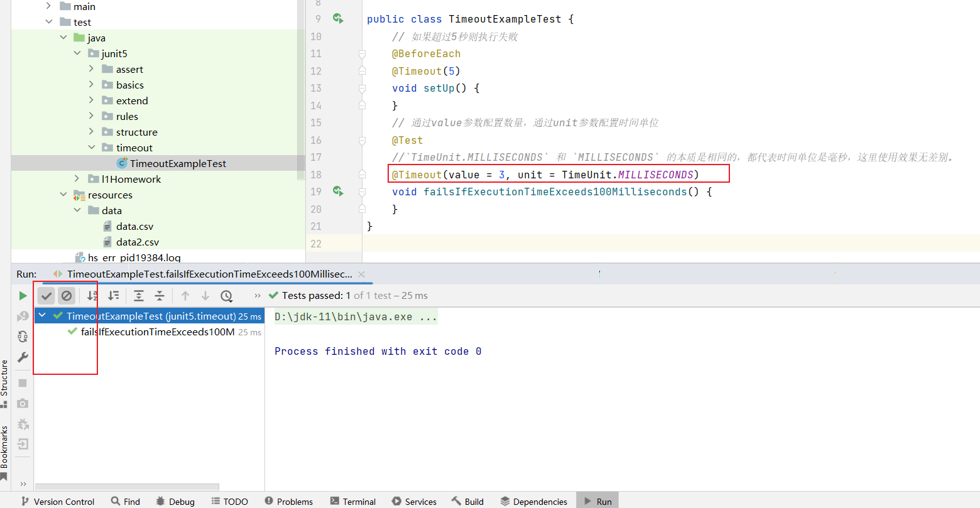Click Rerun Failed Tests icon

pos(23,316)
